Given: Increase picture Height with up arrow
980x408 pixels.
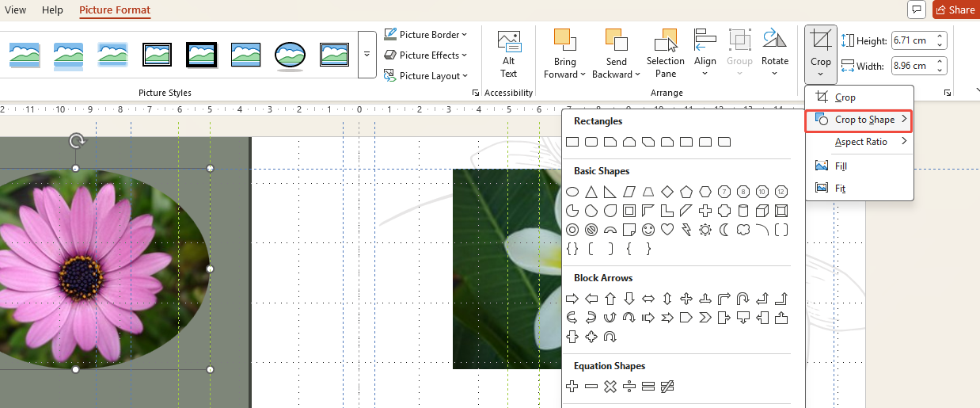Looking at the screenshot, I should [940, 36].
